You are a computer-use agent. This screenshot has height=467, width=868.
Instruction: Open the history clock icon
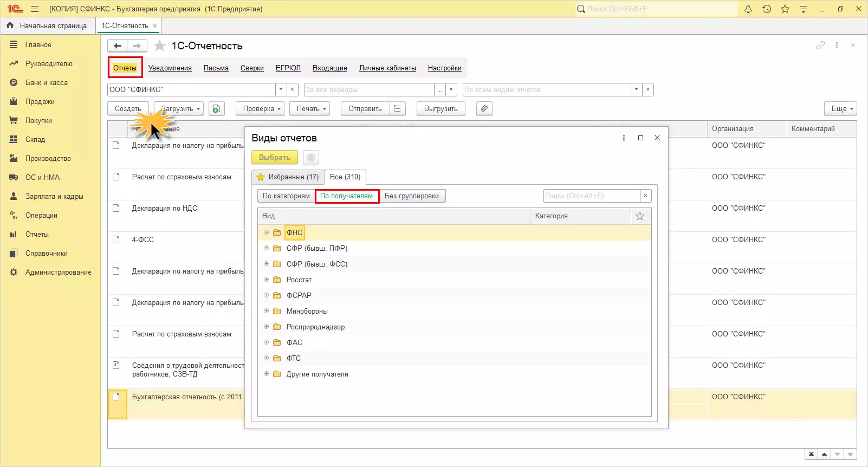767,9
